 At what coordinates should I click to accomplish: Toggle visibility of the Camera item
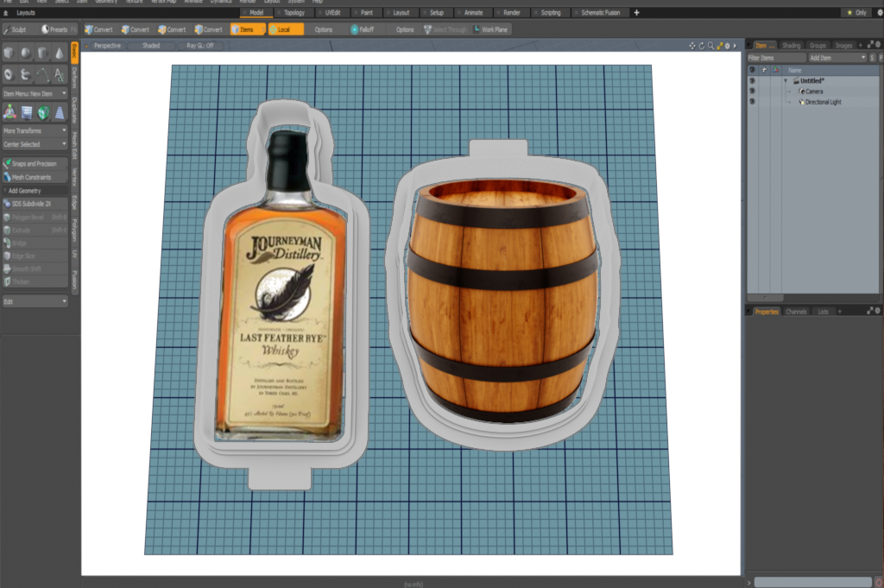click(752, 91)
